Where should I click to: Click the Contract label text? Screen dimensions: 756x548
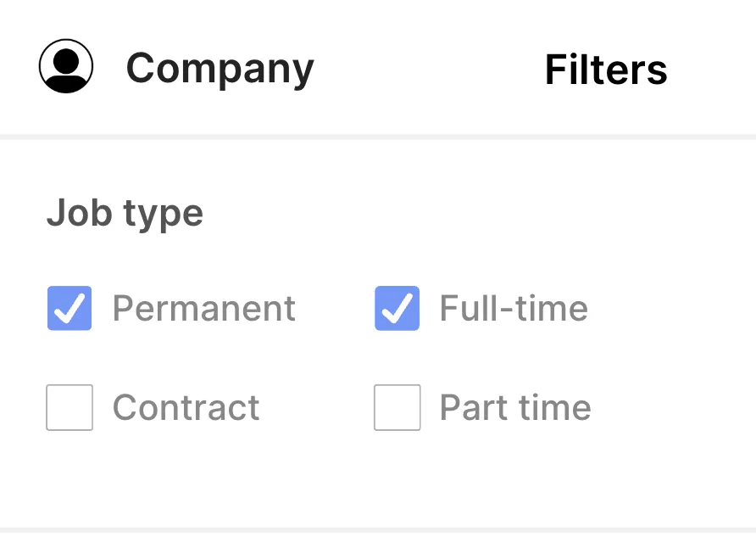pos(186,408)
